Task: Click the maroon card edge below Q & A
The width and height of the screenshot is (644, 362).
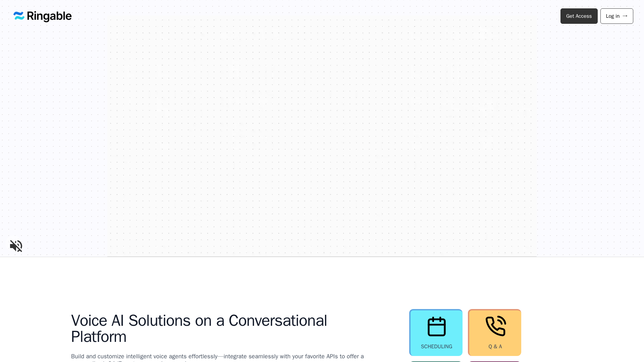Action: [x=494, y=361]
